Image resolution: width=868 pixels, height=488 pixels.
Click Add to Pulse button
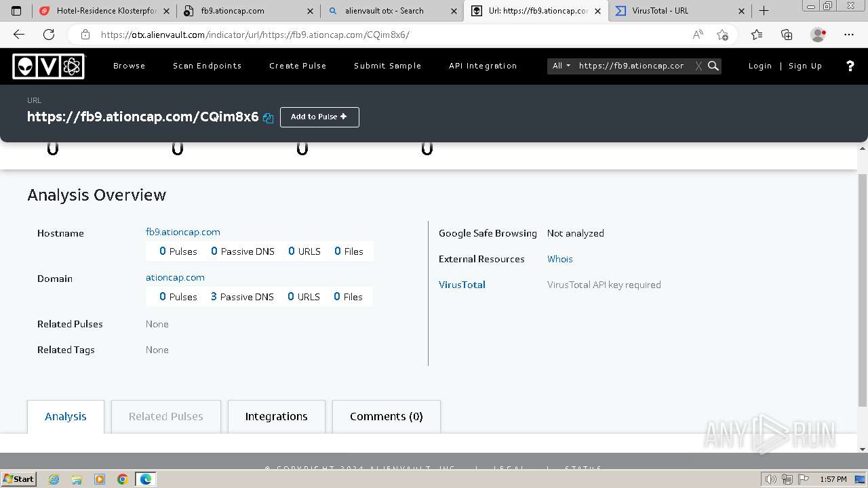(319, 117)
